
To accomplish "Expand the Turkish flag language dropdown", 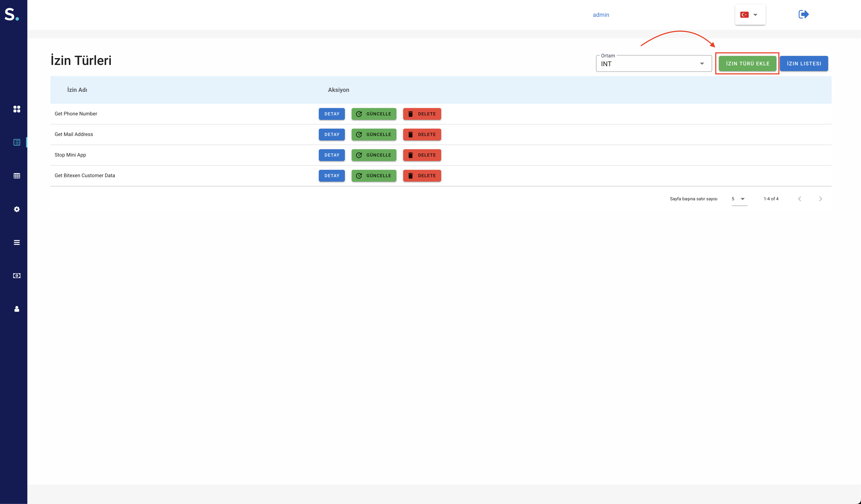I will 750,15.
